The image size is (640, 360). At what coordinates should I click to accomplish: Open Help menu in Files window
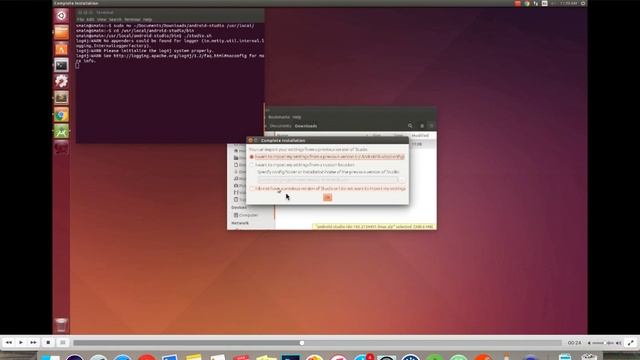297,117
